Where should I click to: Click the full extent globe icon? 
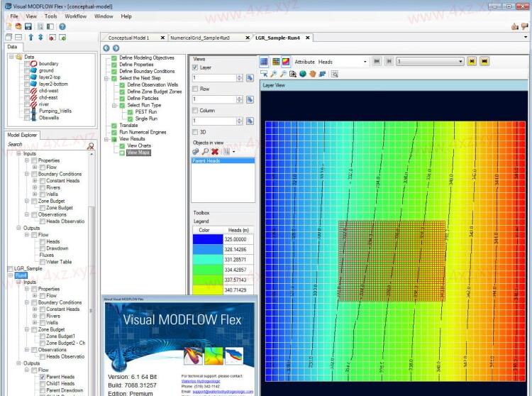point(303,74)
